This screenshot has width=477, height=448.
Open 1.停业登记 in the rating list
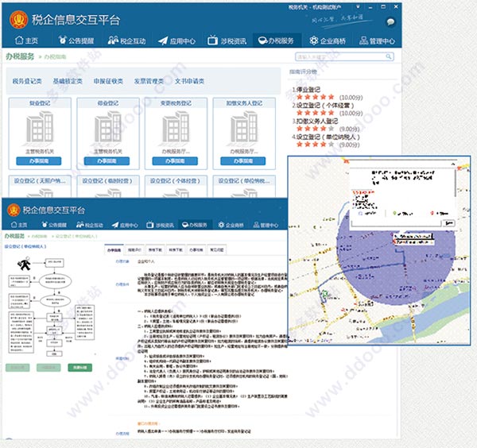tap(306, 90)
